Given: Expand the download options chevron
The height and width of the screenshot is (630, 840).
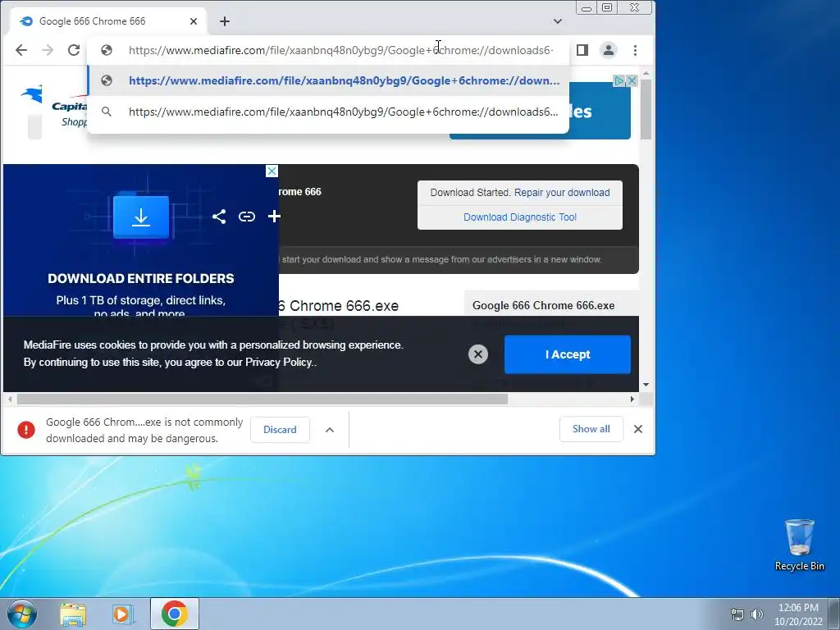Looking at the screenshot, I should click(330, 430).
